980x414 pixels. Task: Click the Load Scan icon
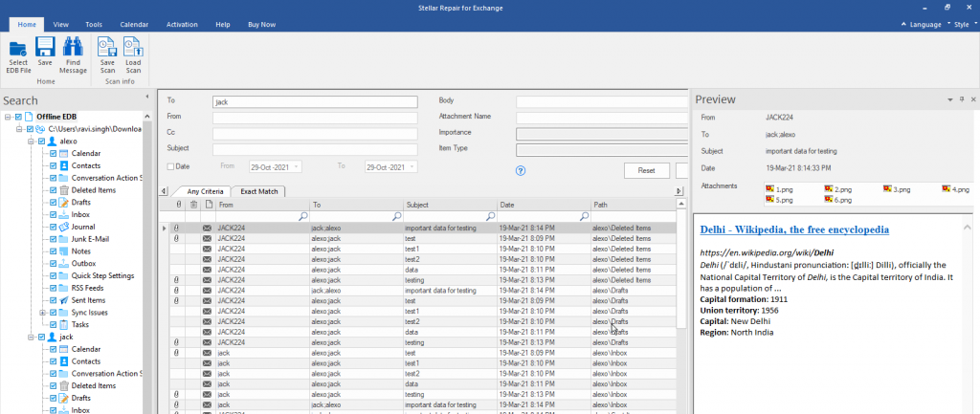(x=133, y=48)
